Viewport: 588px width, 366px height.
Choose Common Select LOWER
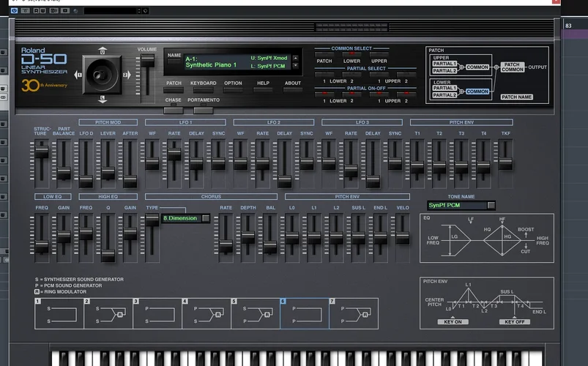pos(351,54)
